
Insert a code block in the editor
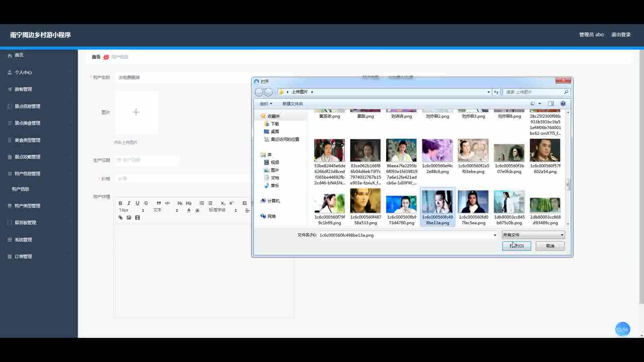pos(167,203)
